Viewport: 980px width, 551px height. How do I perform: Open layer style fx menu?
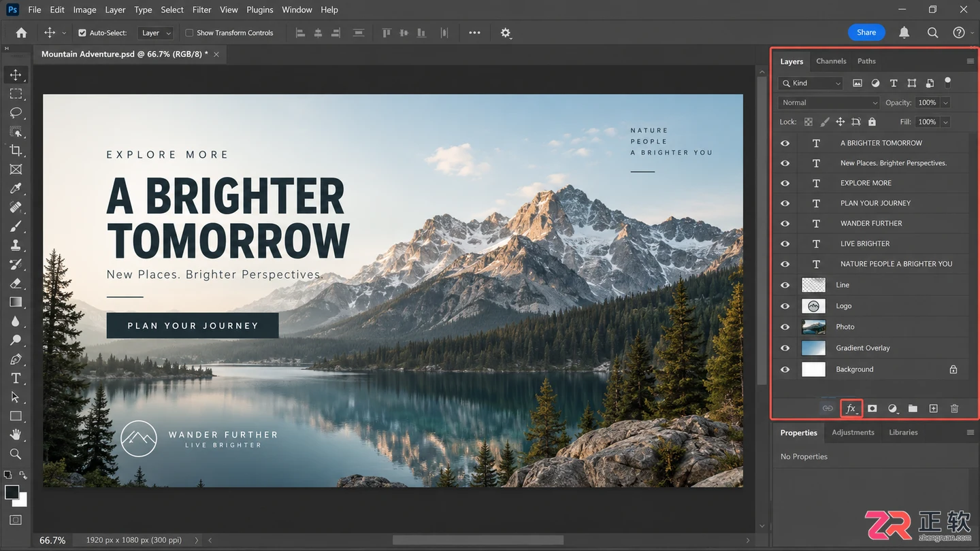coord(851,408)
